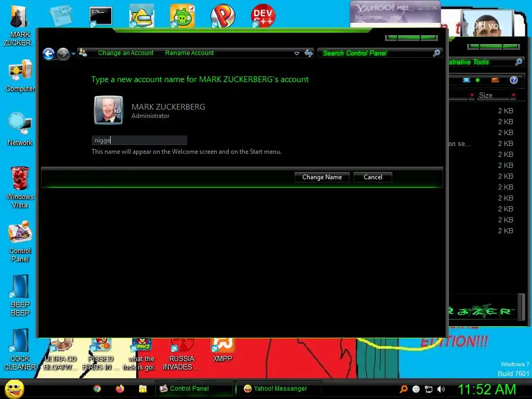
Task: Open the Windows Vista recycle bin icon
Action: coord(20,187)
